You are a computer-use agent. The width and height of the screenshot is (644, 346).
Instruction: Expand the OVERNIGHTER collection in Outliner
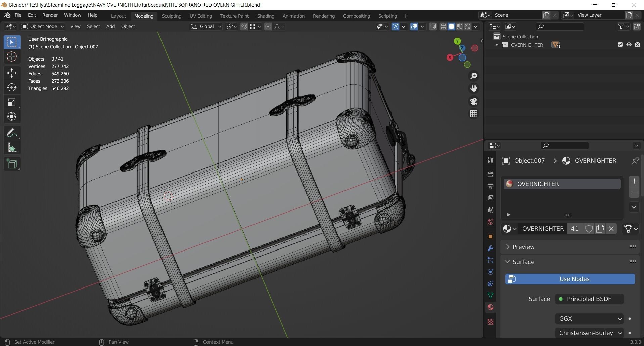point(497,45)
